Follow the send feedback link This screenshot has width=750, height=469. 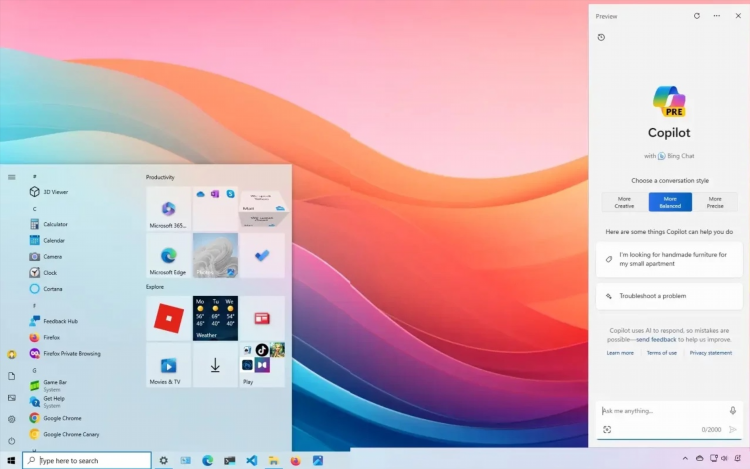(x=656, y=339)
